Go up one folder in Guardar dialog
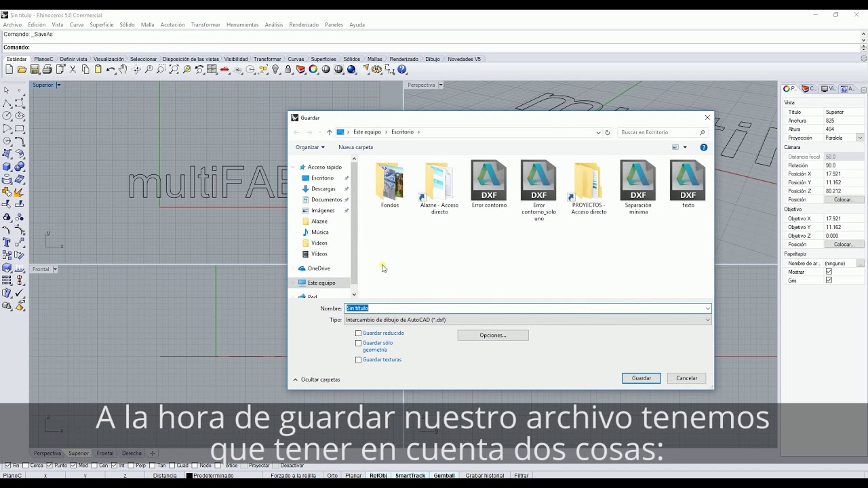 pyautogui.click(x=330, y=132)
